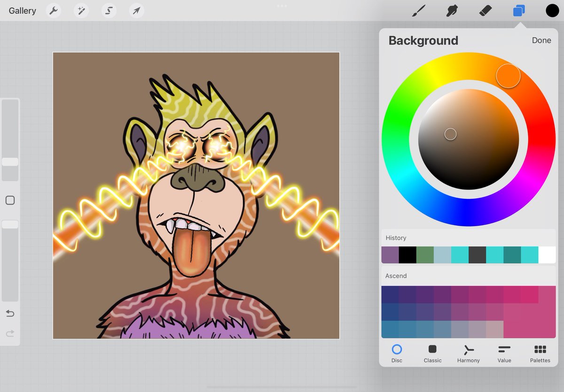Click the orange hue ring handle
Viewport: 564px width, 392px height.
click(508, 76)
